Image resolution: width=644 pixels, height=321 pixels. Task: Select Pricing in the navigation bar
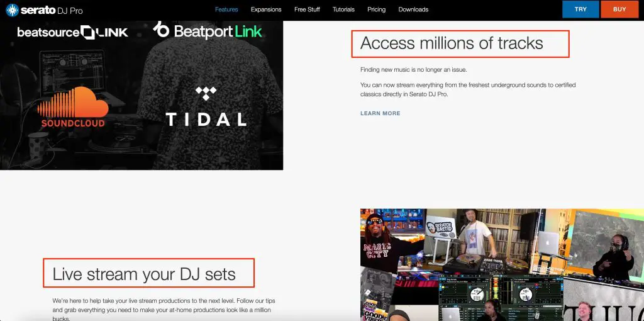[376, 9]
